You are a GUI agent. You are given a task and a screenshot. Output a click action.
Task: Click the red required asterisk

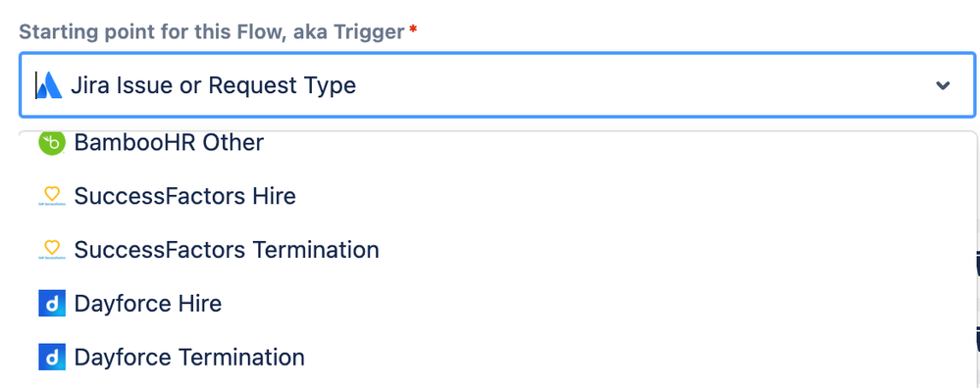[413, 29]
